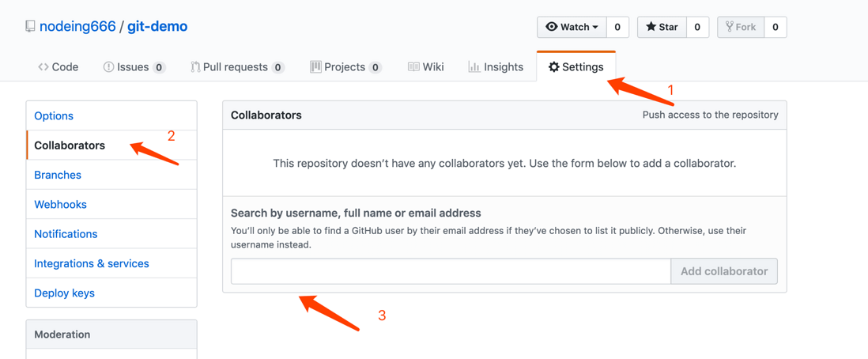Click the stargazers count next to Star
The height and width of the screenshot is (359, 868).
point(697,27)
